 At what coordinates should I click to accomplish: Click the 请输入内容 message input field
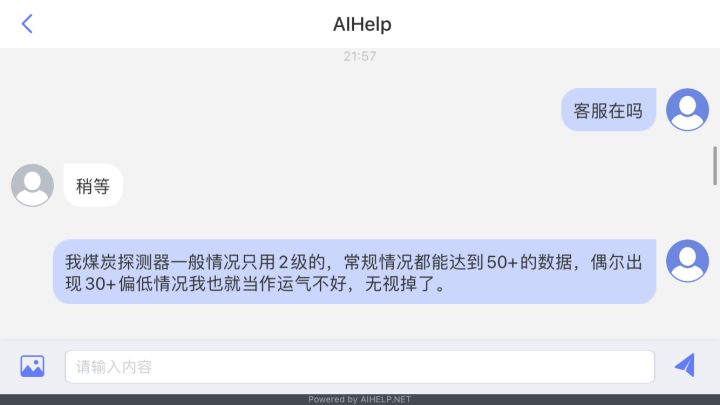pos(360,366)
